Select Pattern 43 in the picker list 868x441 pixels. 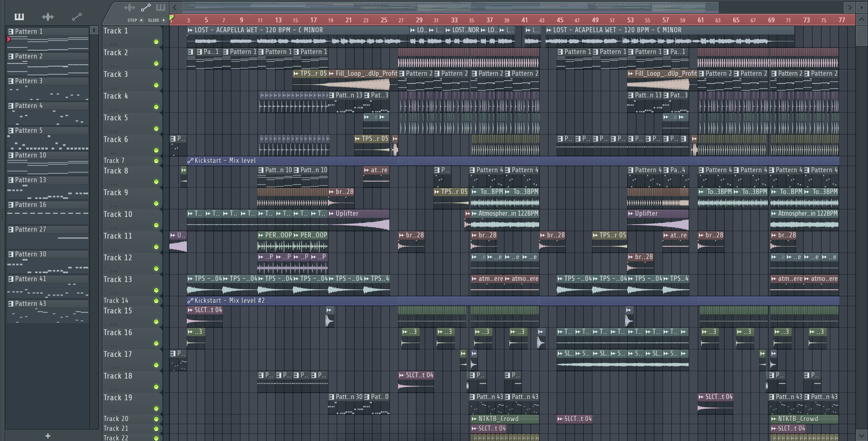[x=30, y=303]
